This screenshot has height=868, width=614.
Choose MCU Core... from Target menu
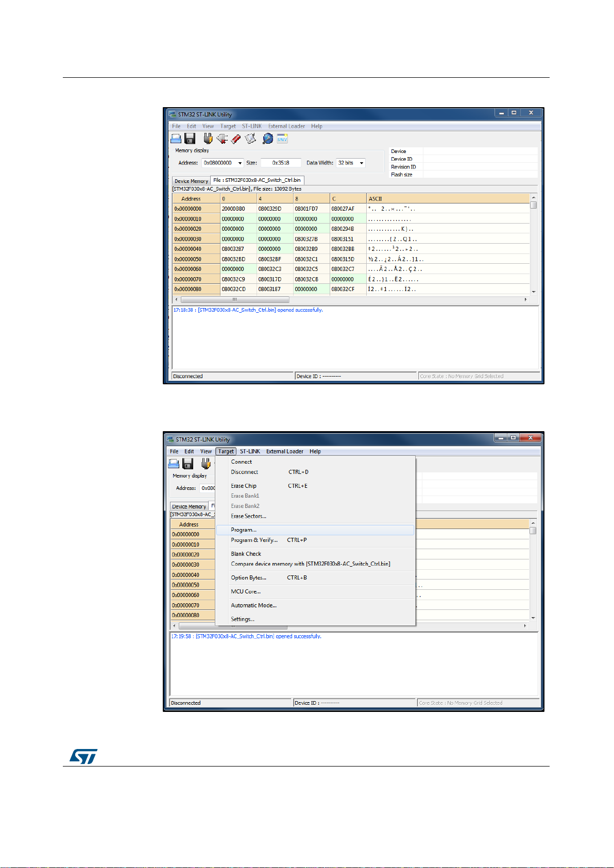(315, 592)
